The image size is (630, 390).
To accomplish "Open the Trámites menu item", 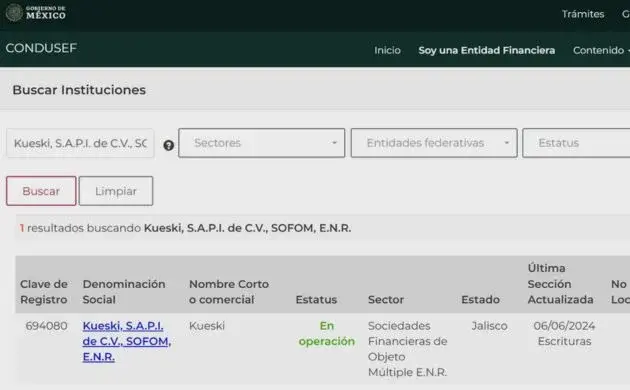I will coord(583,14).
